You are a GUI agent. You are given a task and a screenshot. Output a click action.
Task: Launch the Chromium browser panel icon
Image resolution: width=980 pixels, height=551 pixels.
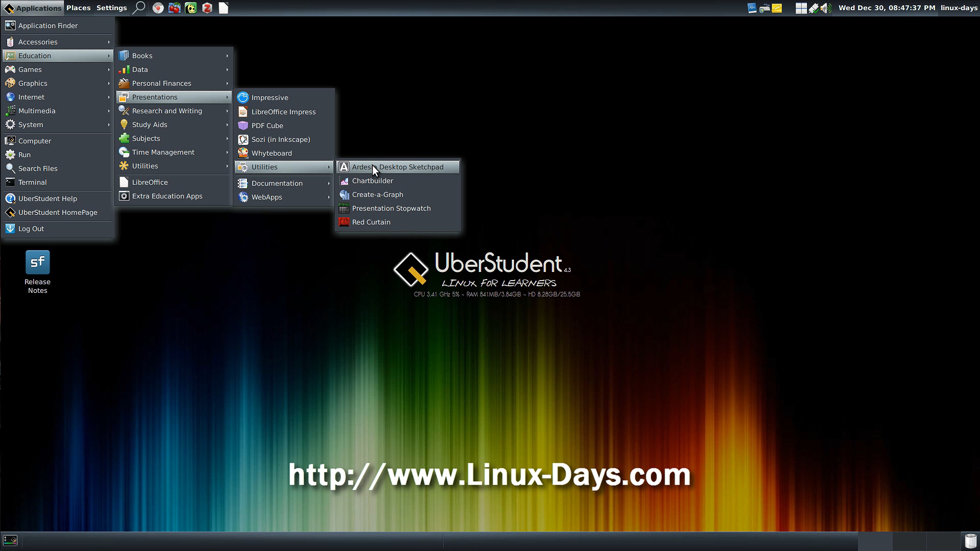click(158, 8)
